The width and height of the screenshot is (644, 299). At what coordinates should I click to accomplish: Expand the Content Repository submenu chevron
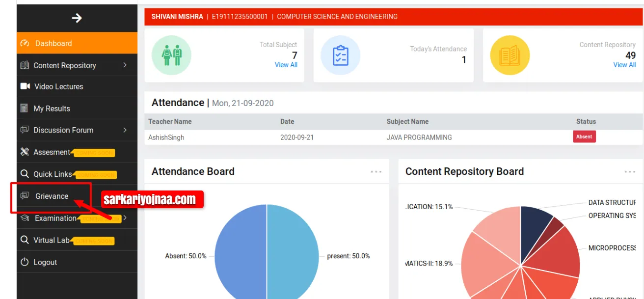coord(125,65)
